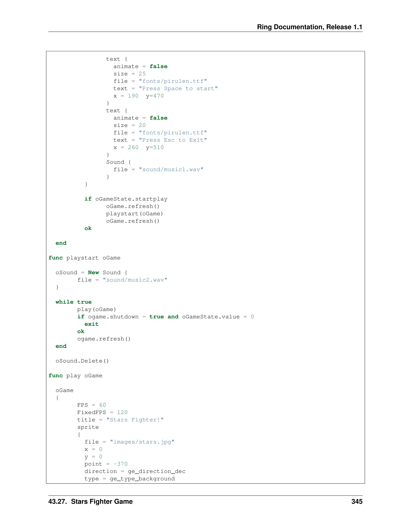Click the page number 345

357,501
